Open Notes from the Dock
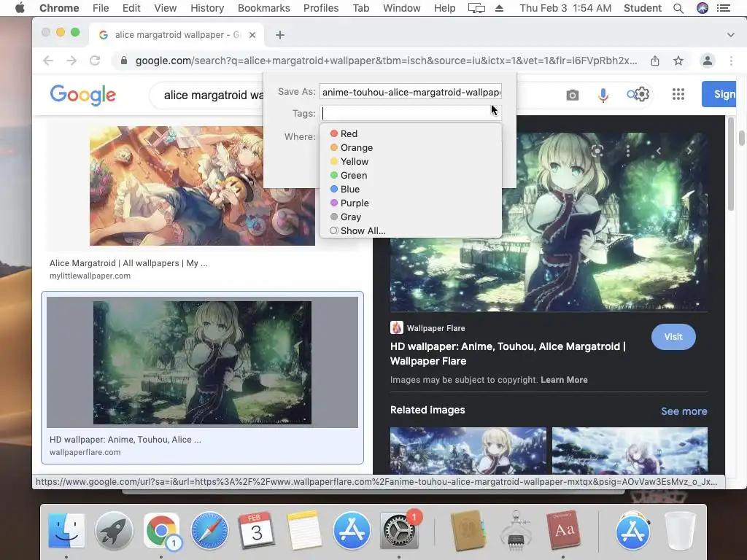The width and height of the screenshot is (747, 560). coord(304,529)
